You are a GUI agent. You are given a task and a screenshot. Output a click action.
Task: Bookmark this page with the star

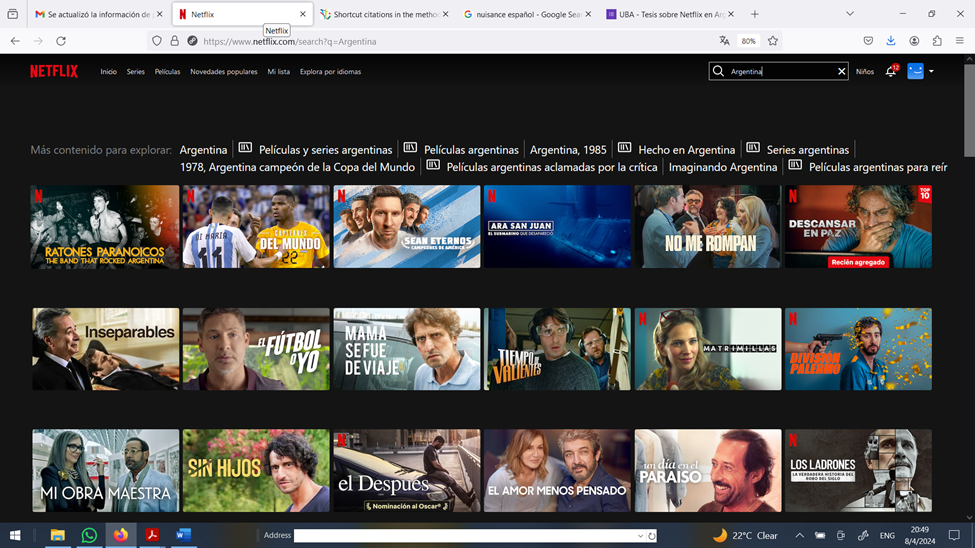773,41
